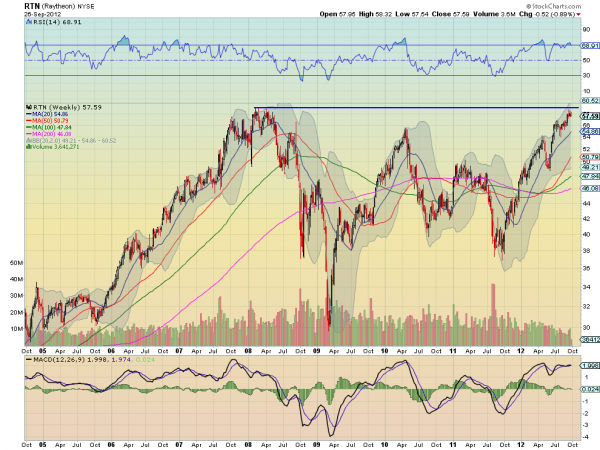Click the MA(20) 54.86 legend entry

(47, 114)
